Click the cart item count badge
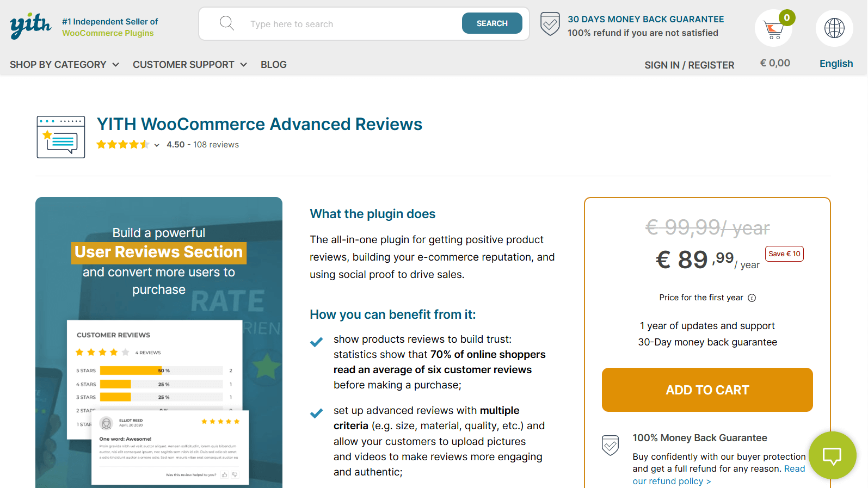Image resolution: width=868 pixels, height=488 pixels. tap(787, 17)
